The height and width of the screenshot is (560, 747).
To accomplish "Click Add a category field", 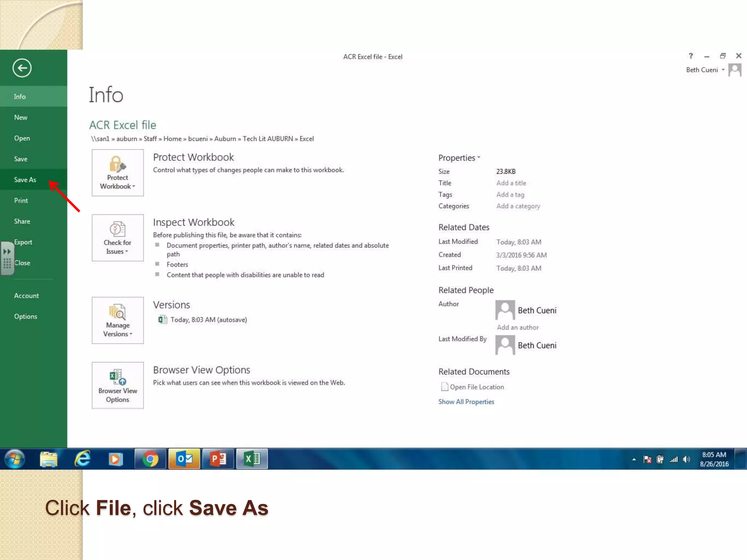I will coord(518,206).
